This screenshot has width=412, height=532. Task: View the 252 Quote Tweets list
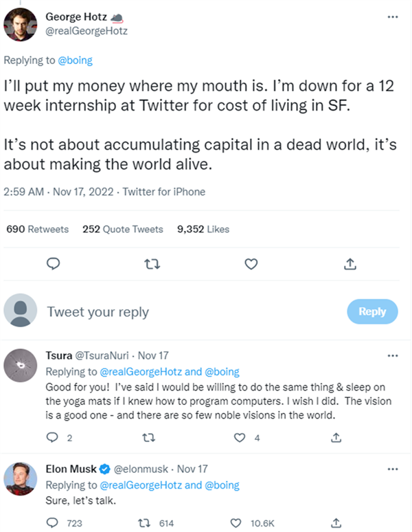[123, 229]
